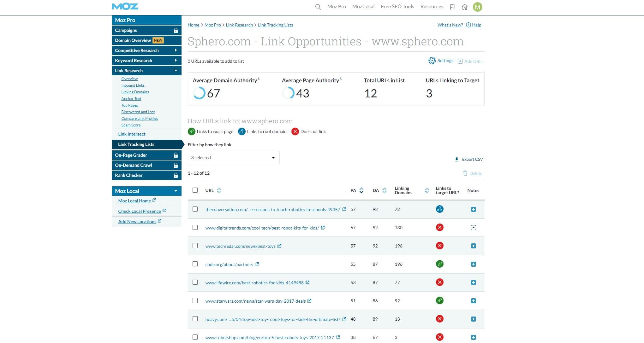
Task: Click the Help question mark icon
Action: (x=468, y=25)
